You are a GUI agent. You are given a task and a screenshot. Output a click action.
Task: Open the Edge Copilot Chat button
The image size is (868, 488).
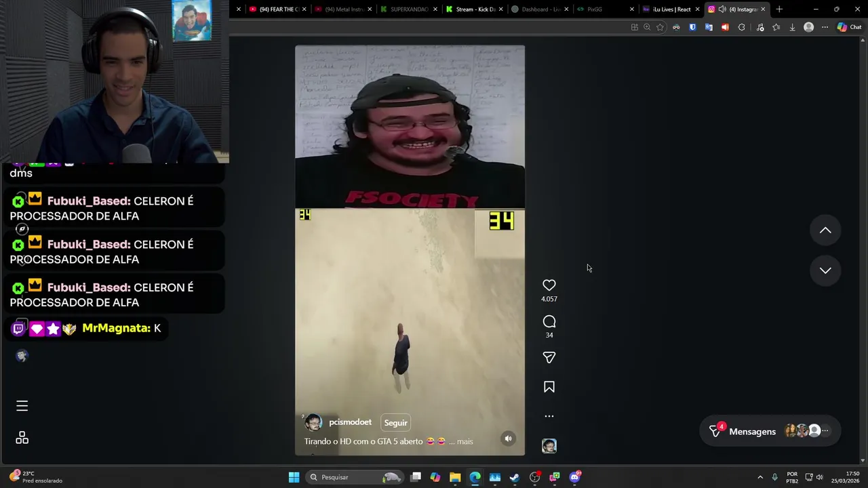point(849,27)
